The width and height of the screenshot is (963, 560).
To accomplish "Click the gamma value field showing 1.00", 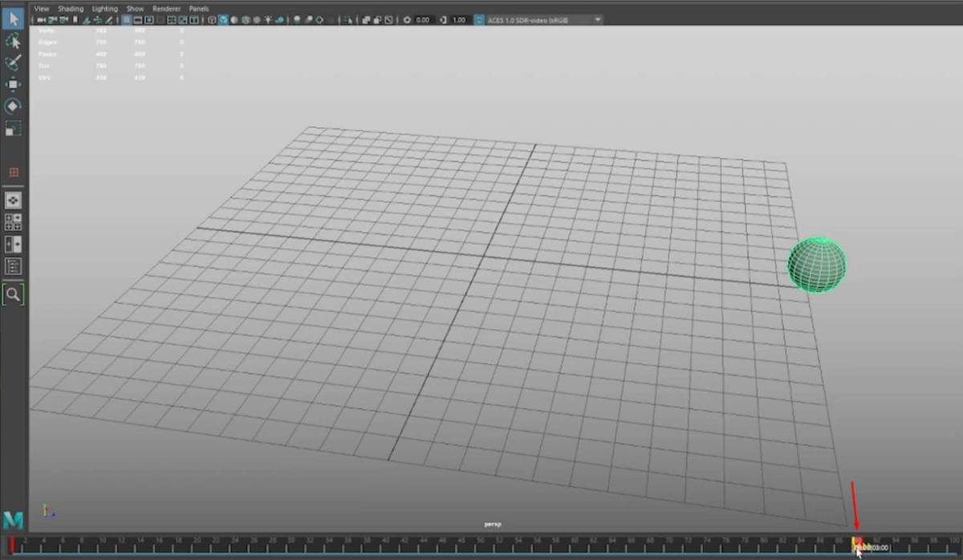I will click(458, 19).
